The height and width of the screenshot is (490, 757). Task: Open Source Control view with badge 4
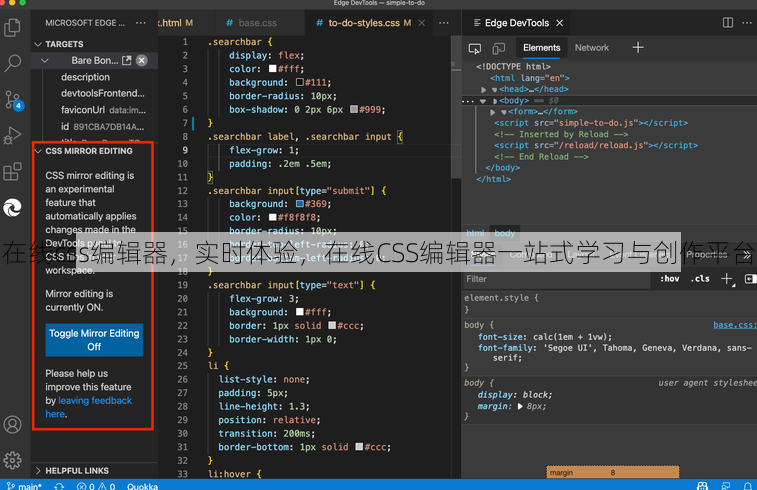(13, 100)
